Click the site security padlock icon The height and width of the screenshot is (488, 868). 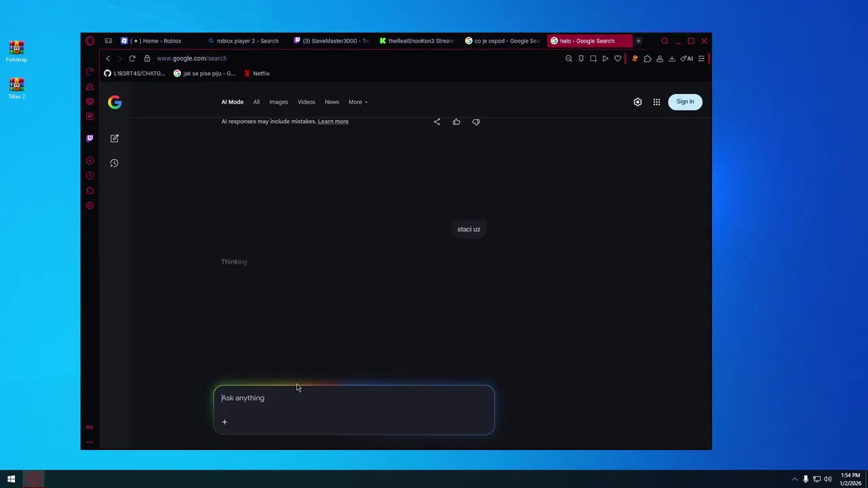[x=147, y=58]
